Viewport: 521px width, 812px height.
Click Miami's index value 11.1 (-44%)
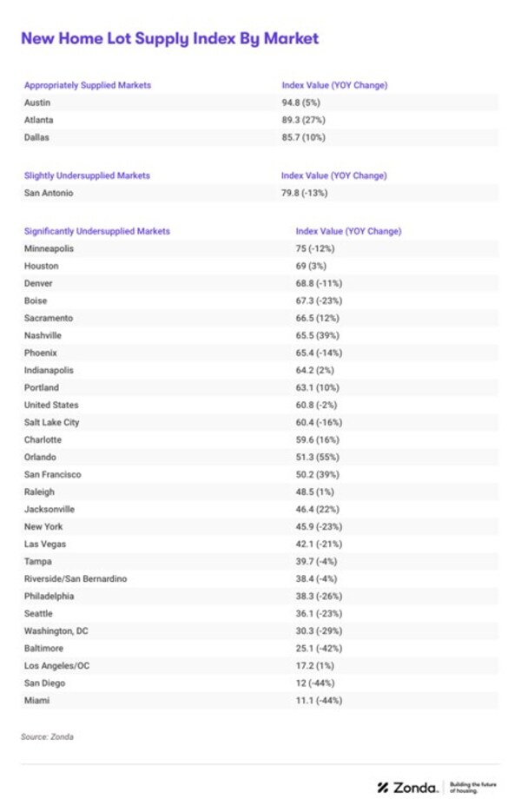pyautogui.click(x=319, y=700)
